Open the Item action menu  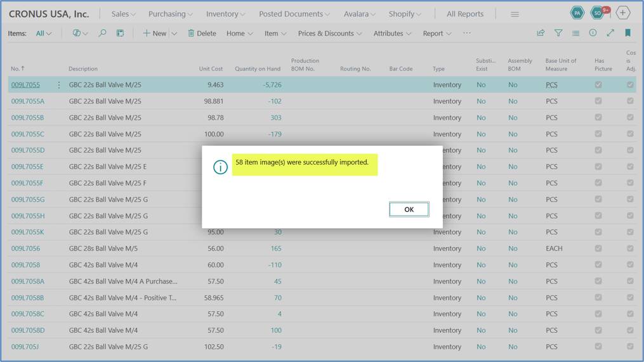[x=275, y=33]
